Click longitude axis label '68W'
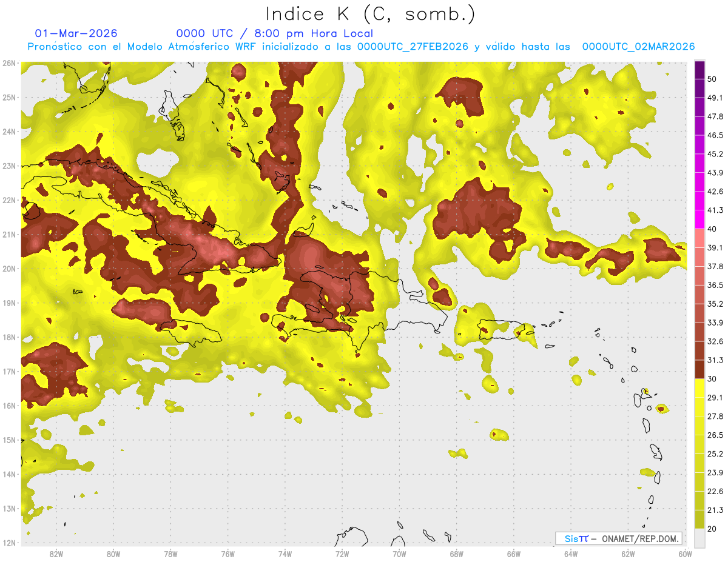728x562 pixels. point(456,554)
